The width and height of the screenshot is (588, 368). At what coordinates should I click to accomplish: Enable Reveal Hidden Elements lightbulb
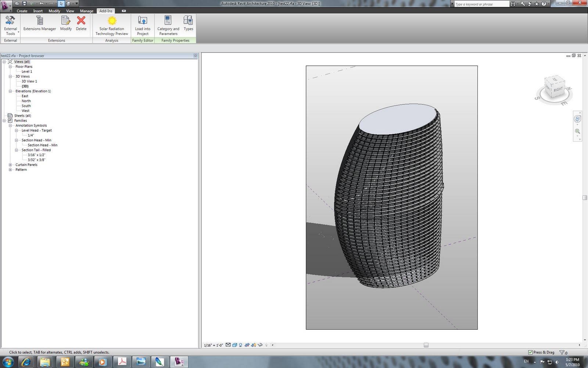(266, 345)
